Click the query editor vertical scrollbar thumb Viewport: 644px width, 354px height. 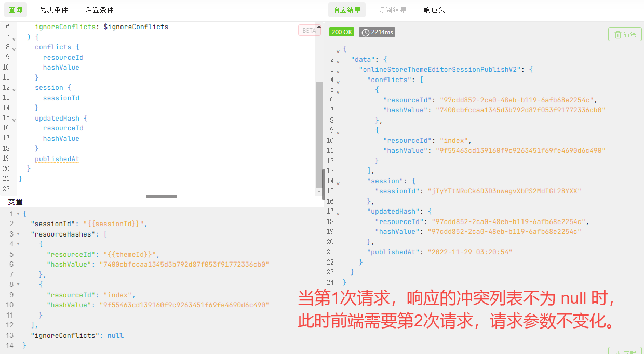click(319, 134)
